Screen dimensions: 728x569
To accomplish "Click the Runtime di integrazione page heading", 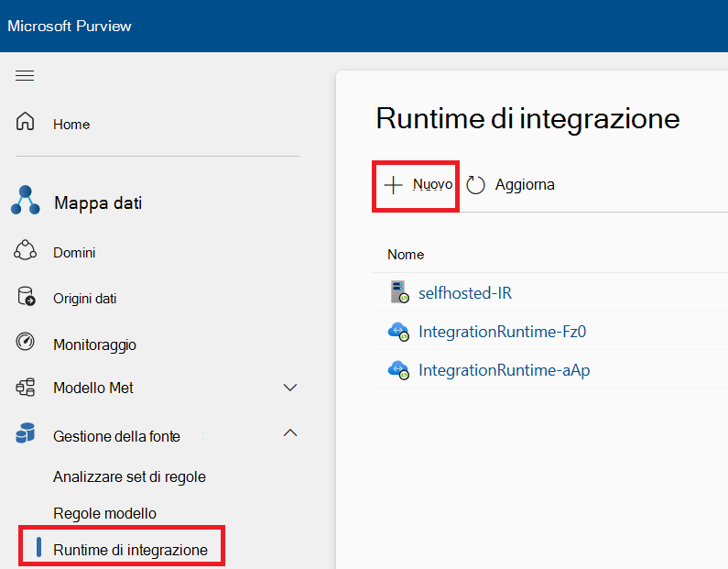I will tap(527, 119).
